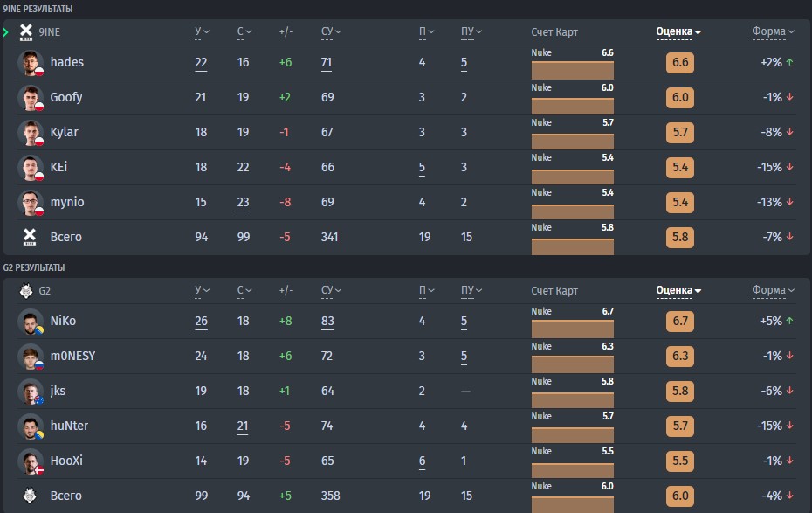812x513 pixels.
Task: Click mynio's underlined death count 23
Action: (243, 203)
